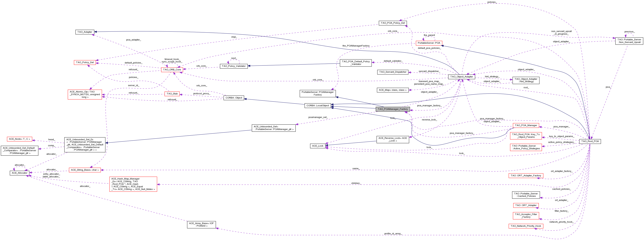Click the TAO_Servant_Dispatcher node
The image size is (644, 240).
pos(393,72)
